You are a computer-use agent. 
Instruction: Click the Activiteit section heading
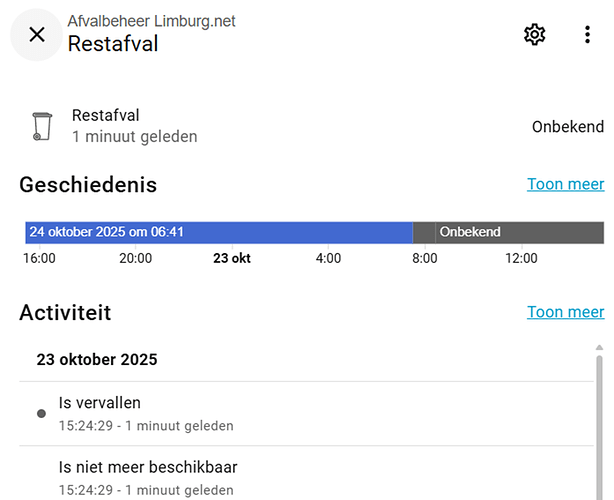[65, 313]
